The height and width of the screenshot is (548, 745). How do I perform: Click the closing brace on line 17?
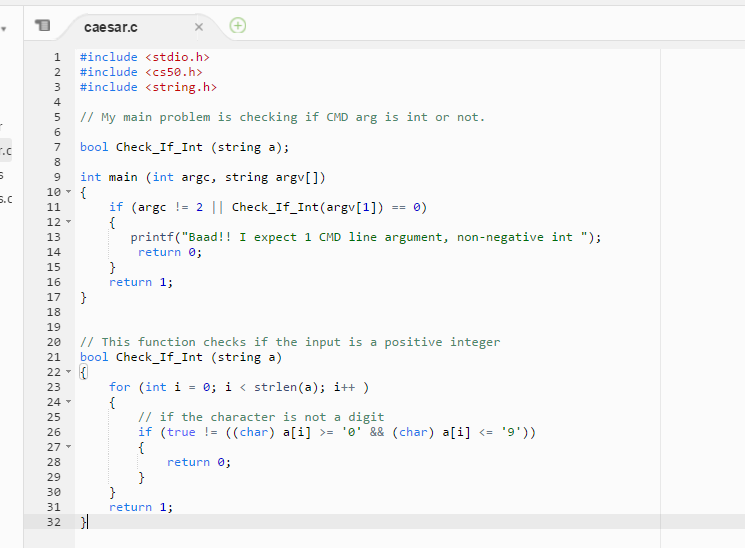(x=84, y=298)
